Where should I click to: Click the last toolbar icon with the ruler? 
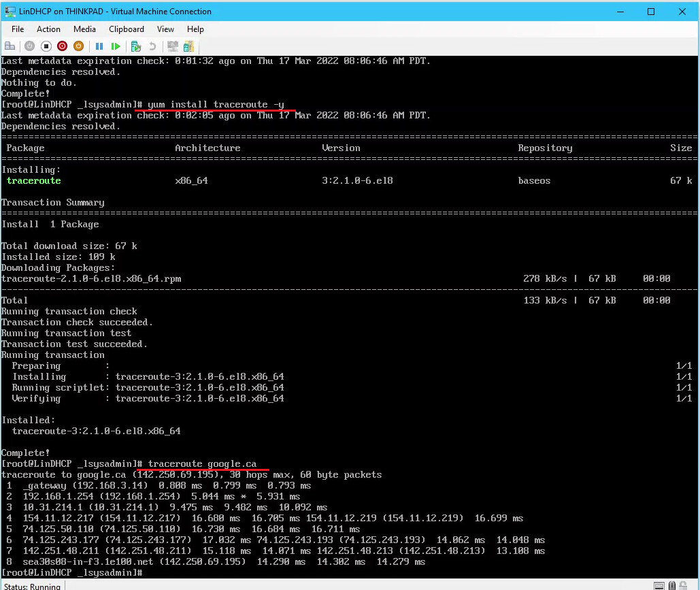click(189, 46)
